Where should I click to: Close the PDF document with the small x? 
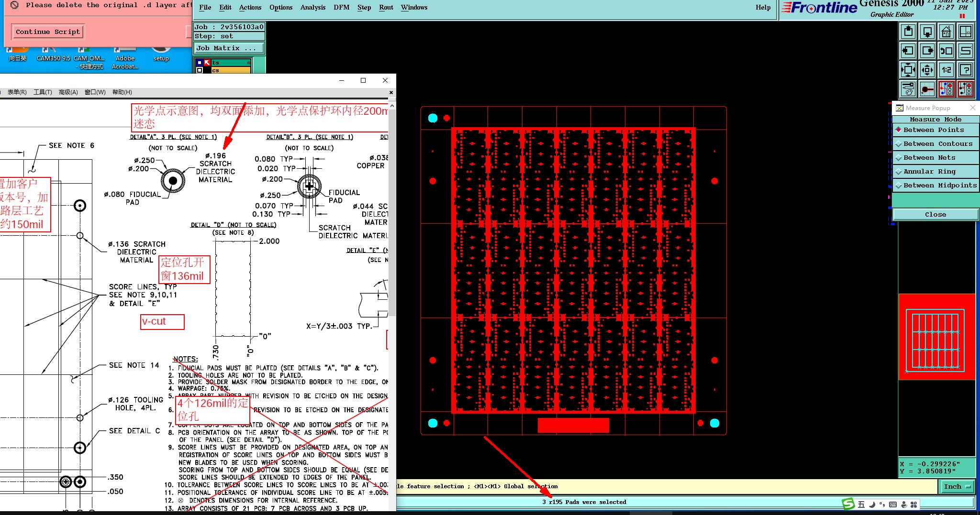coord(391,93)
